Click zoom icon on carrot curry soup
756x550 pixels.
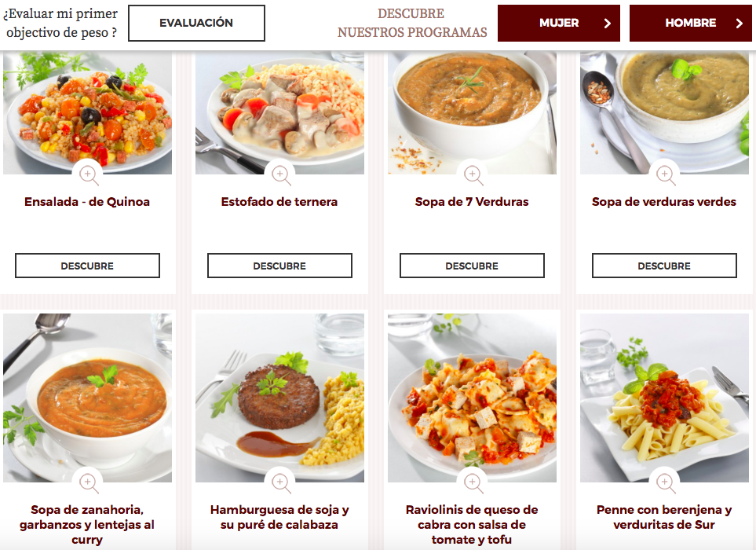pos(88,482)
